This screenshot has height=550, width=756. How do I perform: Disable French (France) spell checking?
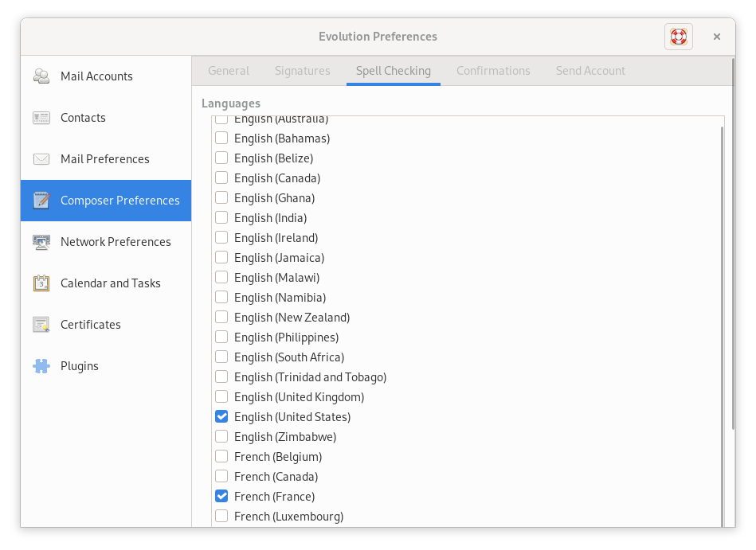pos(221,496)
